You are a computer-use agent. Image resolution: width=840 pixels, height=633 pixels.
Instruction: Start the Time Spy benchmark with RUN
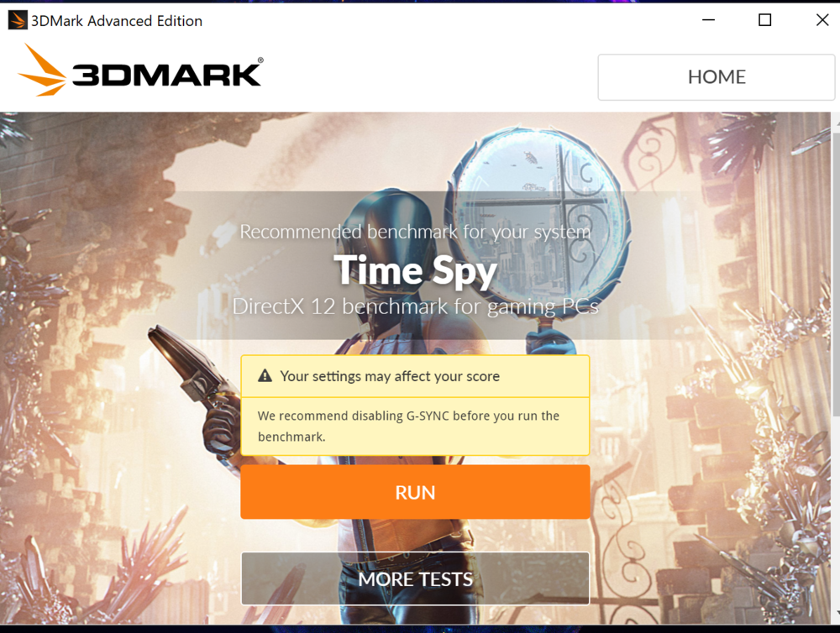(415, 492)
